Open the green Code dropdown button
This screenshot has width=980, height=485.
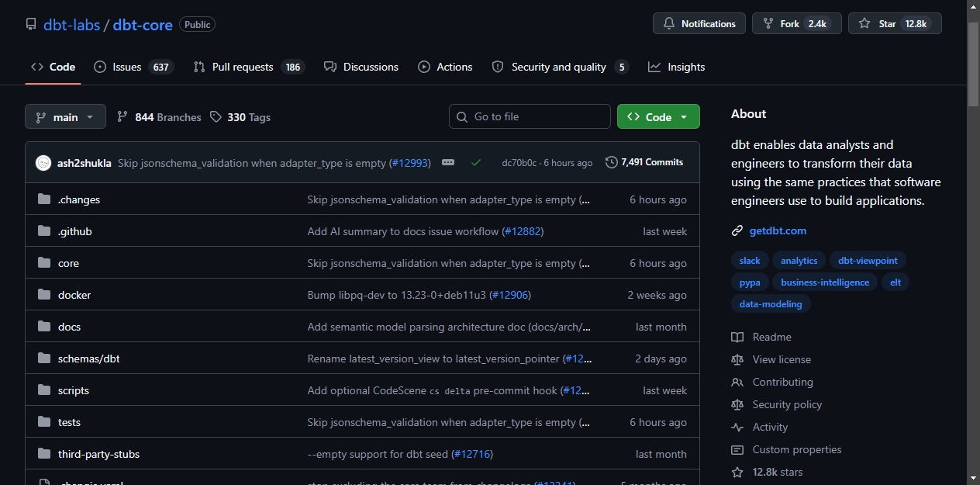[658, 116]
